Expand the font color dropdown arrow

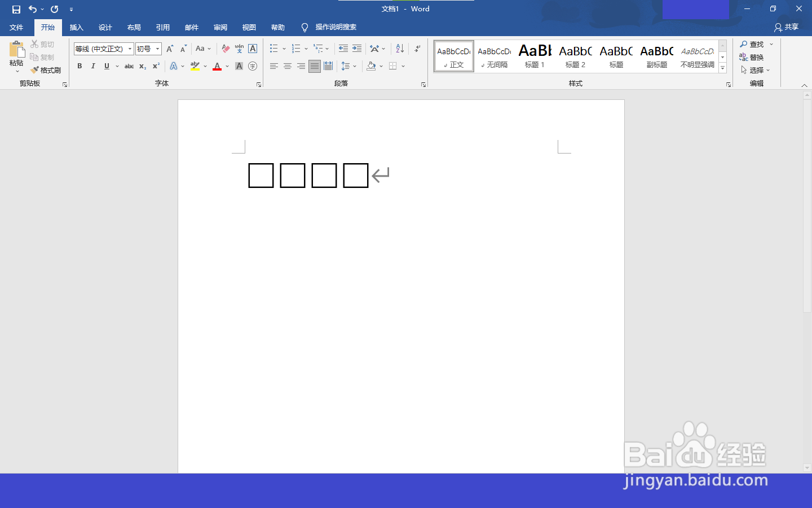227,66
